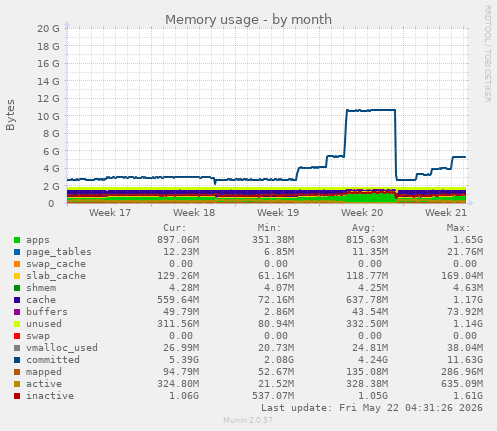Click the '2 G' y-axis tick label

coord(51,186)
